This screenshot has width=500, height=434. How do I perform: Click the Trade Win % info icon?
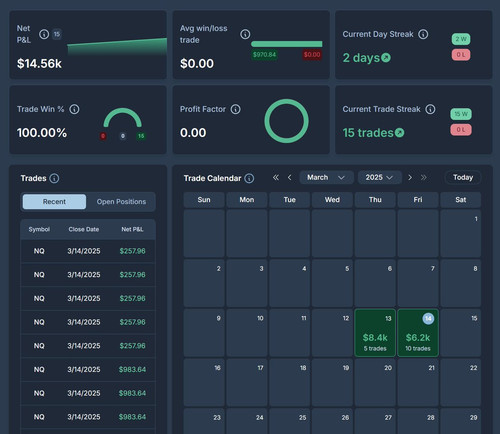(74, 109)
